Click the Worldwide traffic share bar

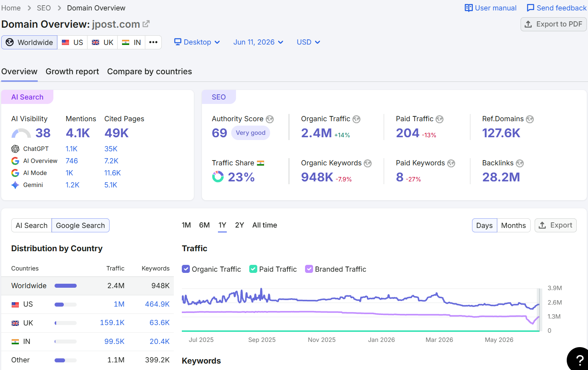pos(65,286)
